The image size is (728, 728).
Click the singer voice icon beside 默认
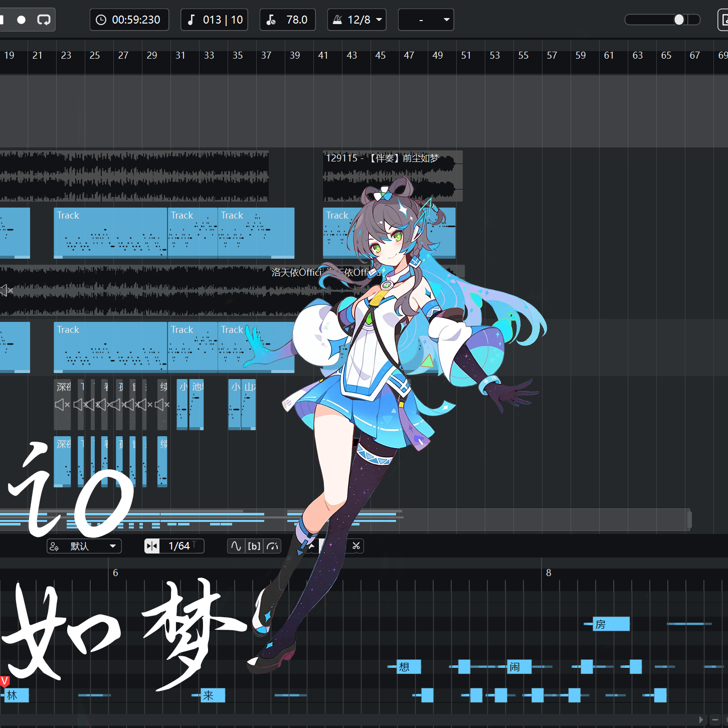click(55, 546)
